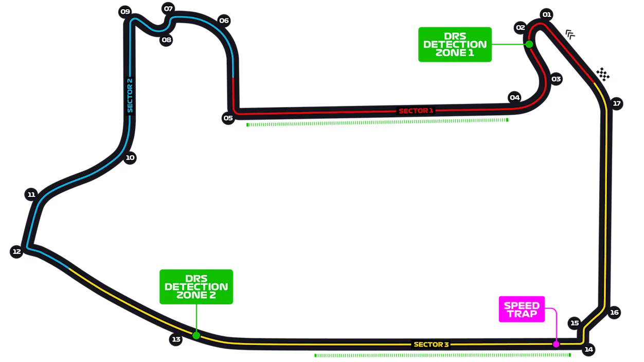Click the SECTOR 3 text on track
Screen dimensions: 644x362
click(431, 345)
